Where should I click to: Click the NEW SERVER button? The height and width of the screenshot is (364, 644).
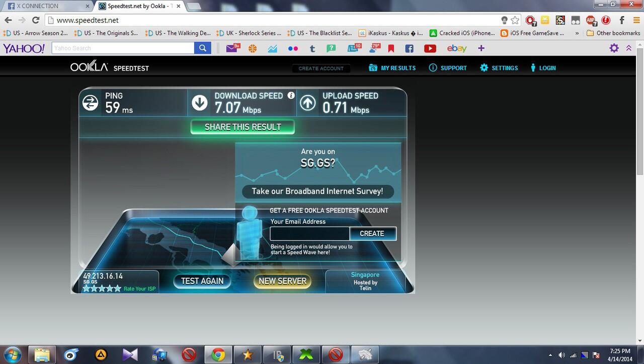click(x=282, y=281)
